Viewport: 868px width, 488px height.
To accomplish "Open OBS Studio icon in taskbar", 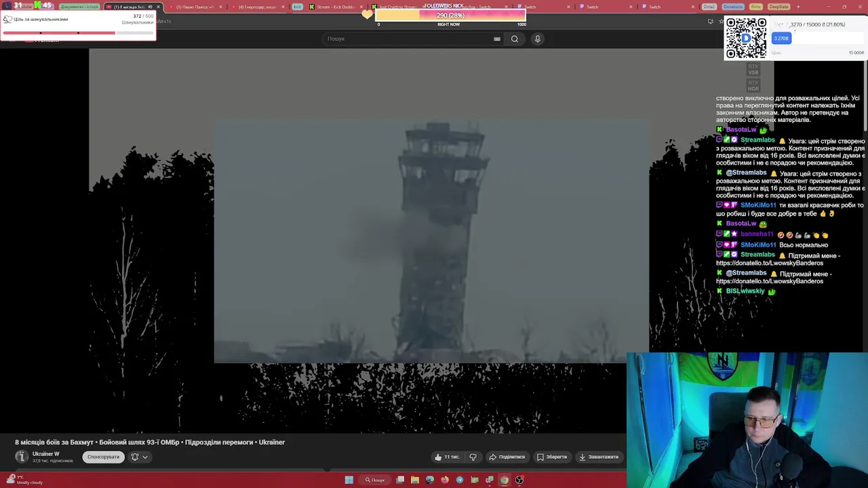I will click(519, 480).
